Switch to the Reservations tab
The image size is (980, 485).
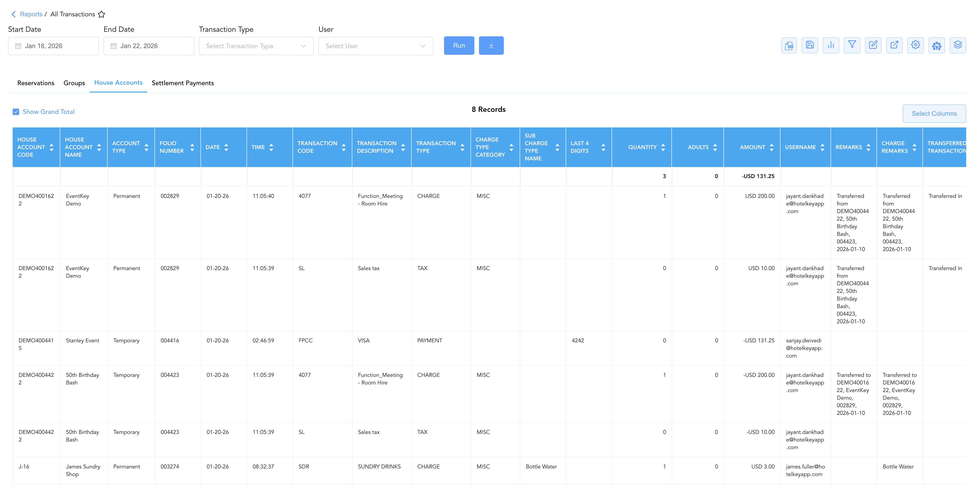click(x=36, y=83)
